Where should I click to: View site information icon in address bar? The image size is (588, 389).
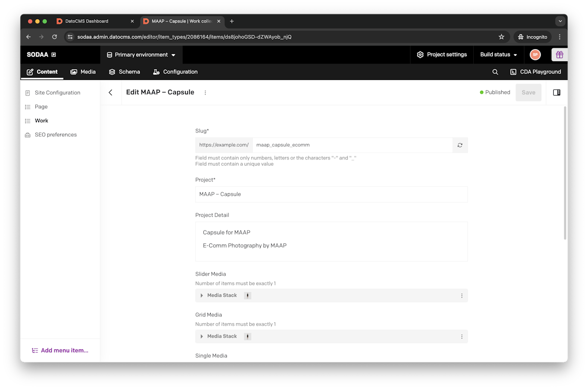[70, 37]
